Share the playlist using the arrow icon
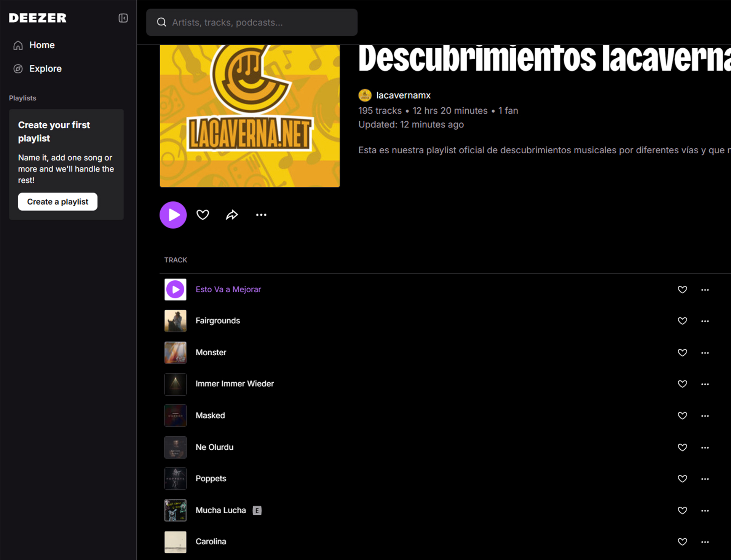Viewport: 731px width, 560px height. click(232, 215)
